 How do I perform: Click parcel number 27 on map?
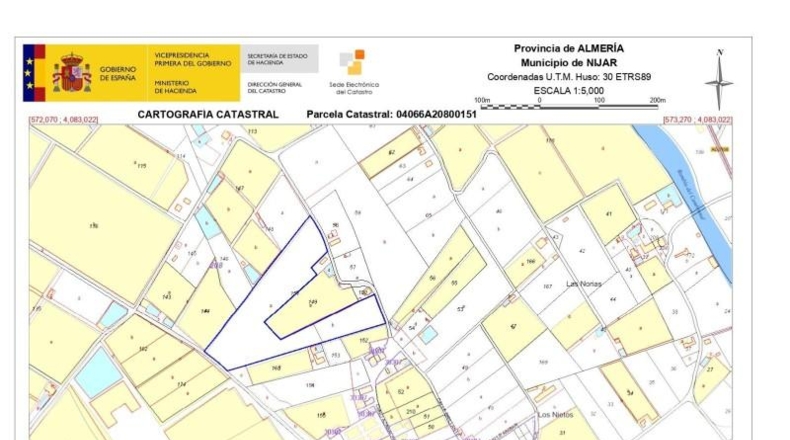[711, 369]
